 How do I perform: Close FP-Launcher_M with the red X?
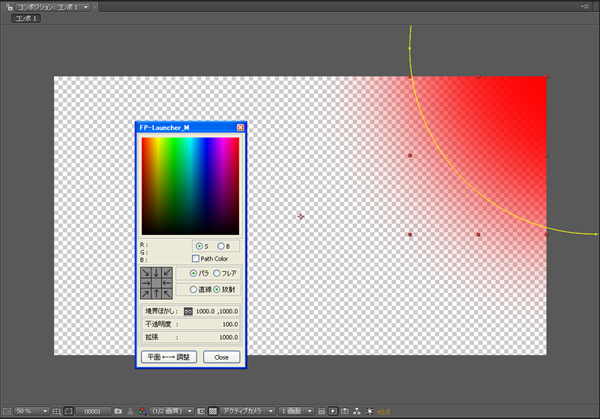tap(240, 127)
